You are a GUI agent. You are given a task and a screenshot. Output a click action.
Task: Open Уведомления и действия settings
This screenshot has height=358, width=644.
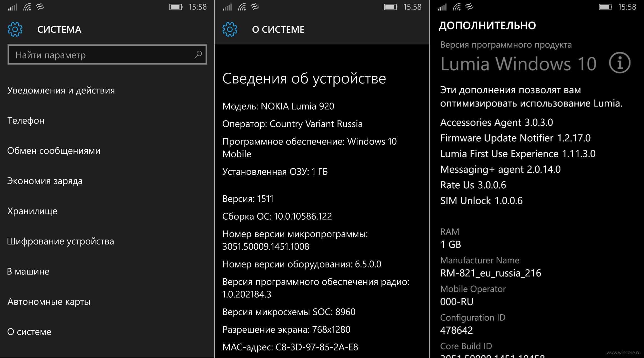pos(61,90)
